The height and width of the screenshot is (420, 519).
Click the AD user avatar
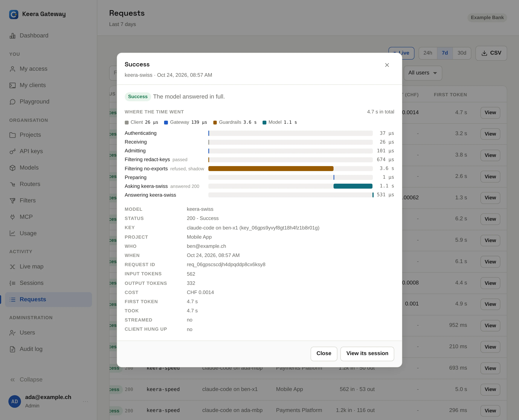(15, 401)
